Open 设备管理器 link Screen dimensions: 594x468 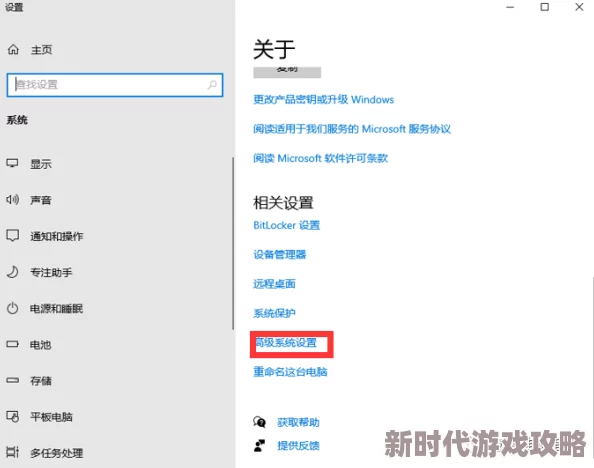point(280,254)
